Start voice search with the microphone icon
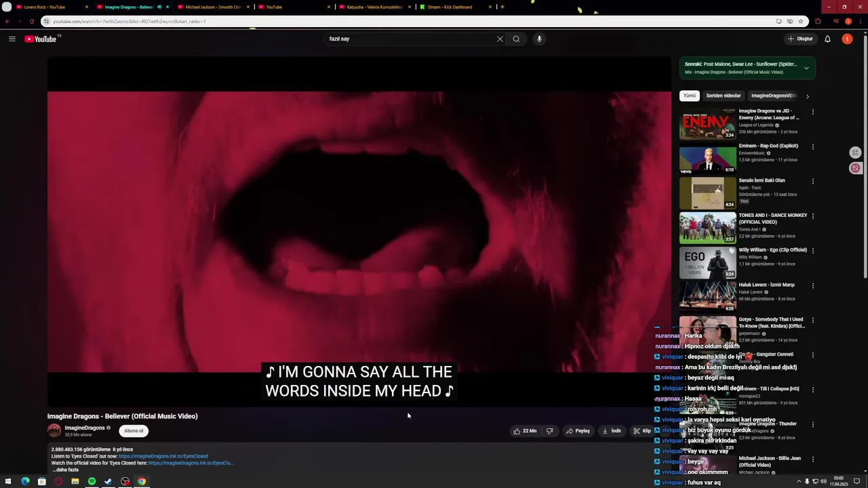 click(539, 39)
